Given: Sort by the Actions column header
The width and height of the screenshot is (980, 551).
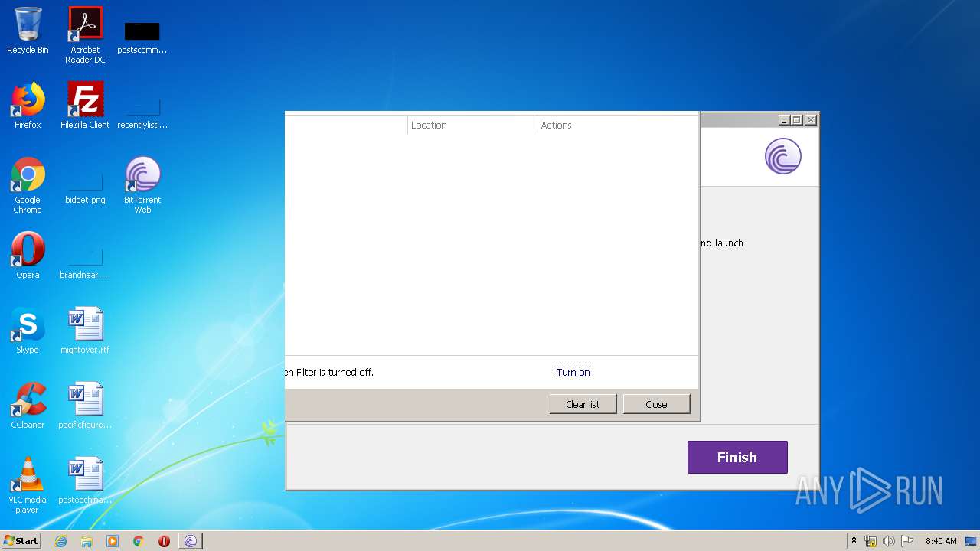Looking at the screenshot, I should 618,125.
